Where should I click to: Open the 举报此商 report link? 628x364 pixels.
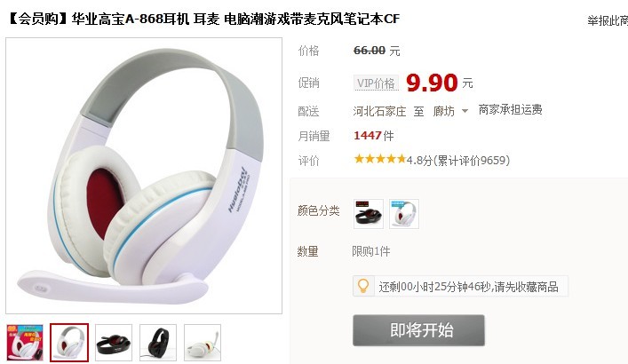[x=608, y=20]
